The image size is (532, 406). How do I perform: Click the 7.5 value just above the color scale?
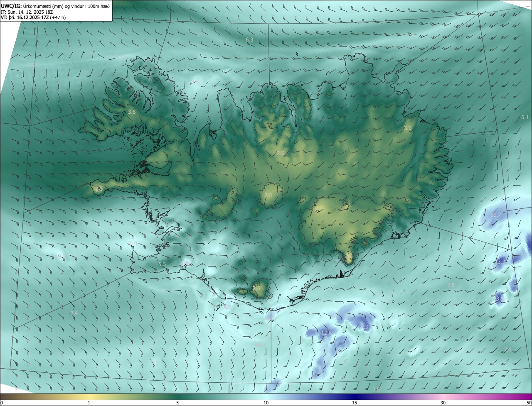[376, 389]
